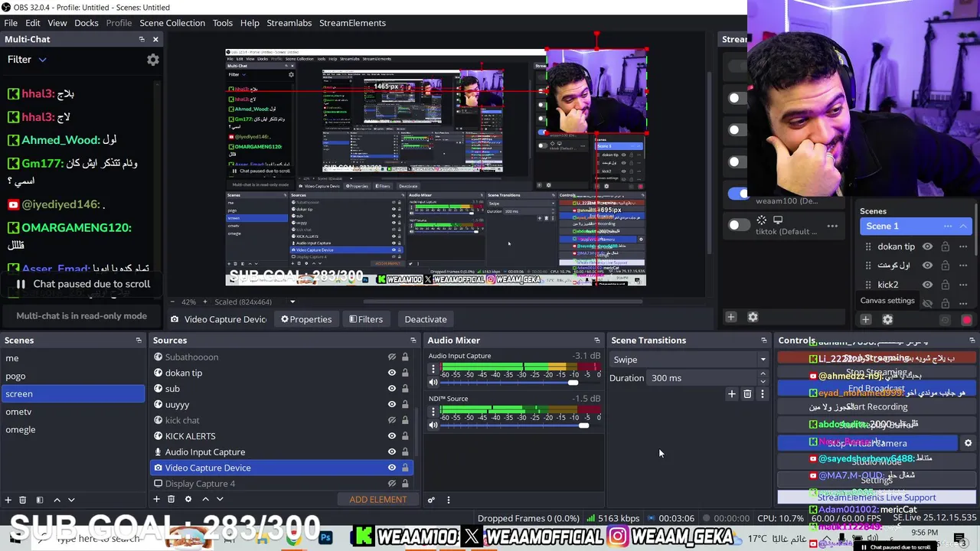The image size is (980, 551).
Task: Delete scene transition with trash icon
Action: click(x=747, y=394)
